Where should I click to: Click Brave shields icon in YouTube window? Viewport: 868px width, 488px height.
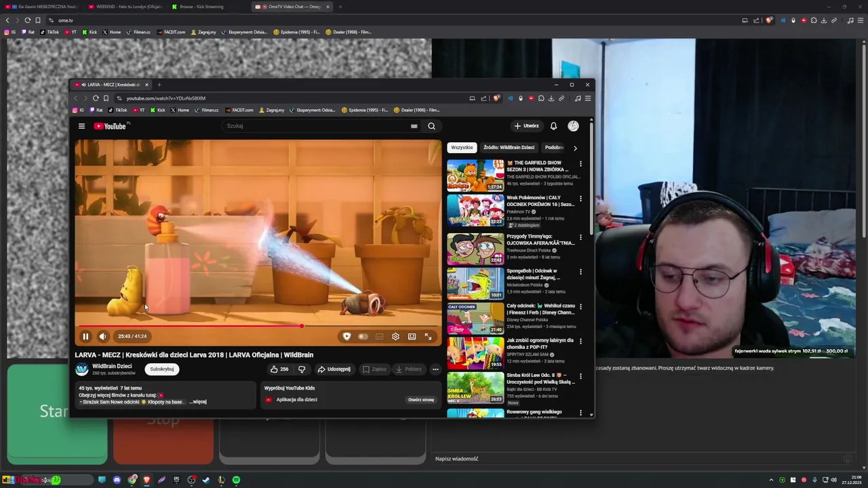496,98
